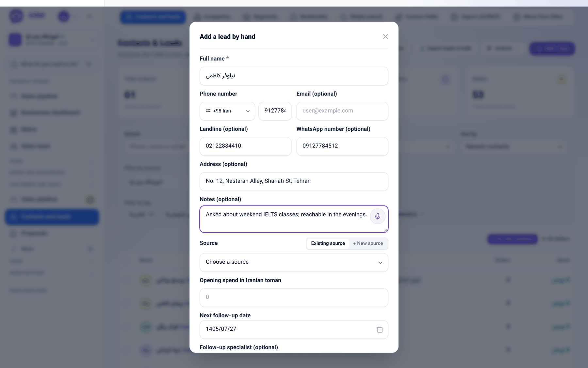This screenshot has height=368, width=588.
Task: Grab the Notes textarea resize handle
Action: [386, 230]
